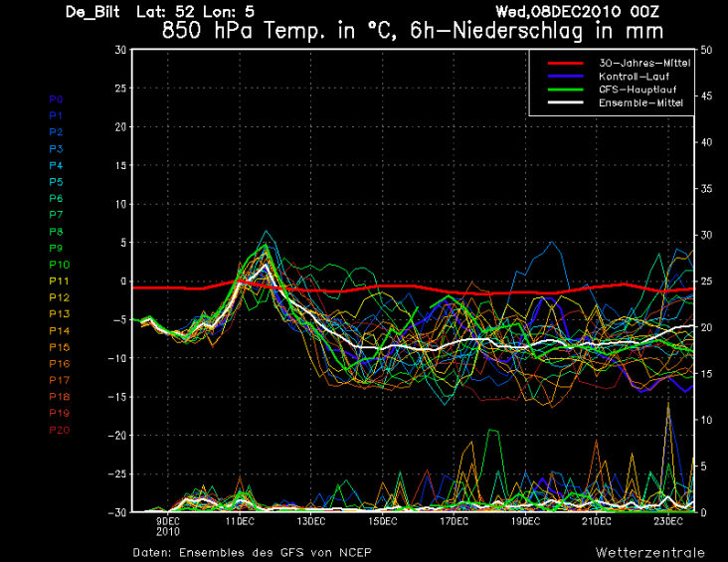Click the P13 ensemble member label

60,314
